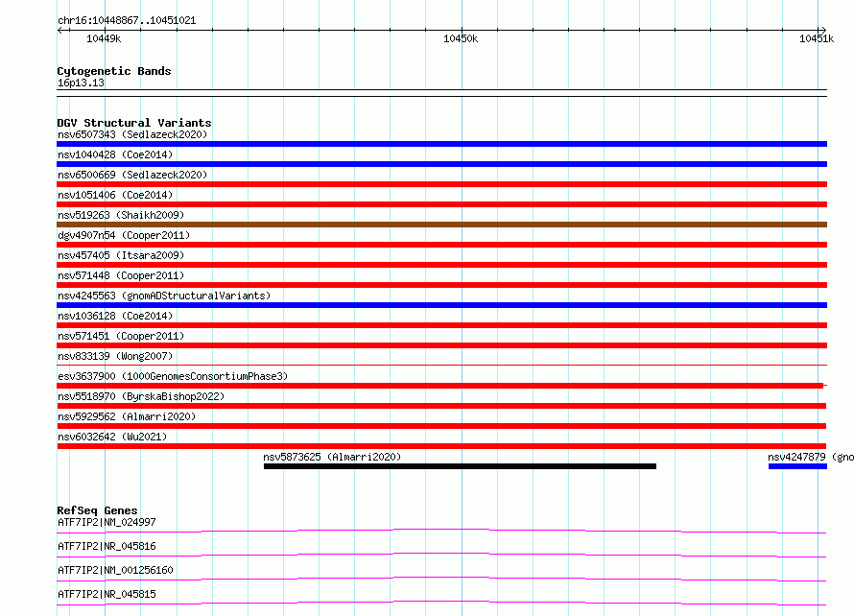
Task: Click the right arrow at ruler end
Action: pos(822,30)
